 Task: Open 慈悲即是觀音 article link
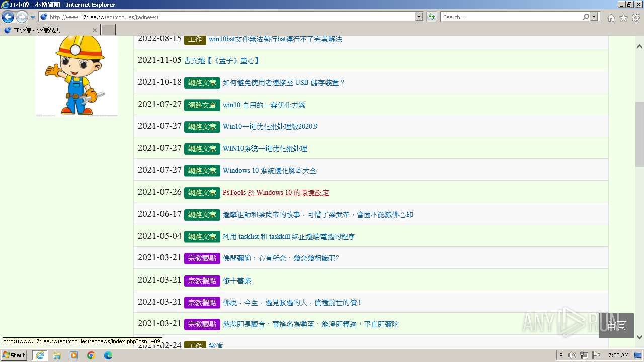311,324
